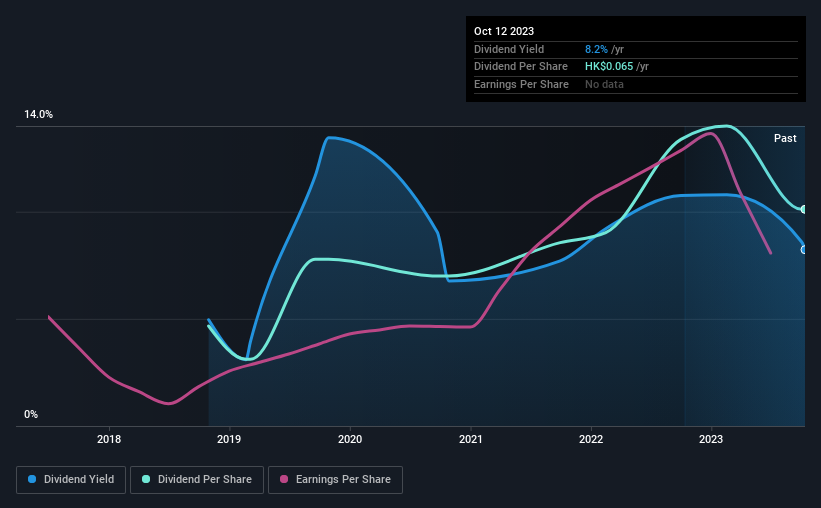Click the 14.0% y-axis label
This screenshot has height=508, width=821.
(38, 115)
